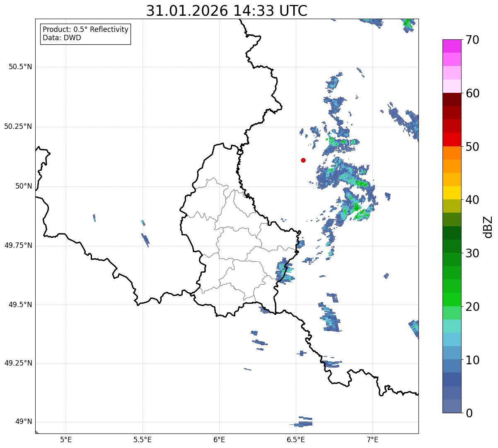Click the colorbar 0 tick label
Viewport: 498px width, 448px height.
pyautogui.click(x=469, y=413)
